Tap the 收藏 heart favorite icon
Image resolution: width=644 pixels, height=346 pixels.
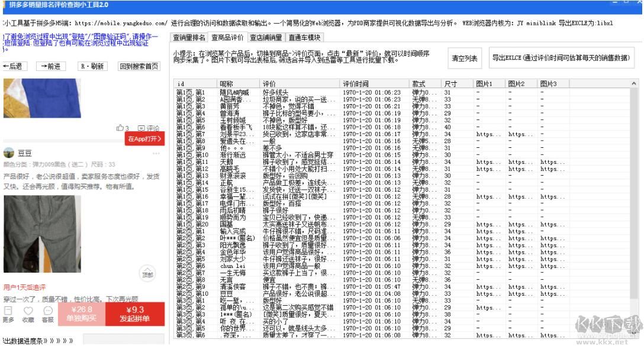[x=28, y=311]
